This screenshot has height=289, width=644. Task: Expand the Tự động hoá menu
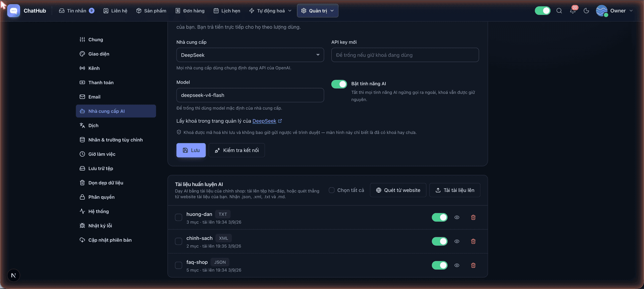(270, 11)
